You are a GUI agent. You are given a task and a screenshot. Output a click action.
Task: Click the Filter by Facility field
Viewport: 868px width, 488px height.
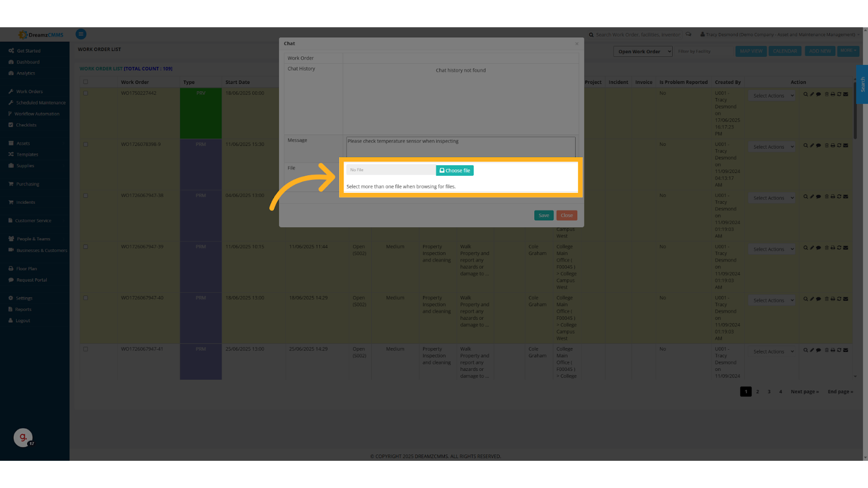[x=703, y=52]
